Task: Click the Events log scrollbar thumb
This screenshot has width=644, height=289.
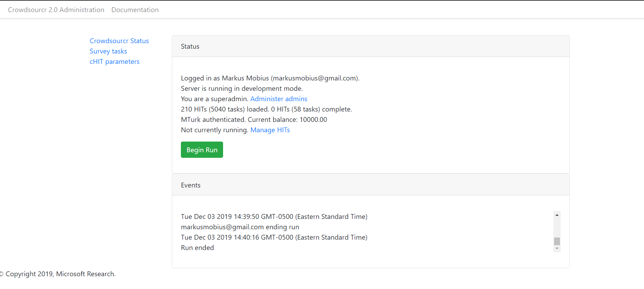Action: pos(557,241)
